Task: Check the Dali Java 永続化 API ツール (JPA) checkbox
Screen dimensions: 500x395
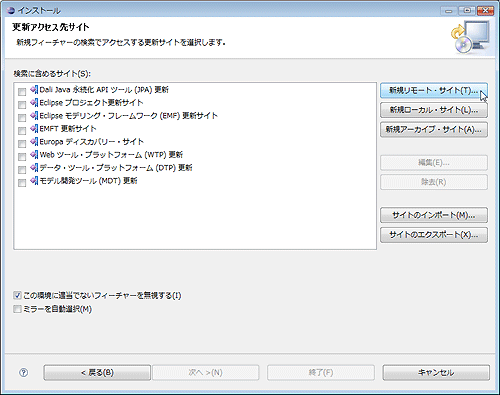Action: [x=22, y=92]
